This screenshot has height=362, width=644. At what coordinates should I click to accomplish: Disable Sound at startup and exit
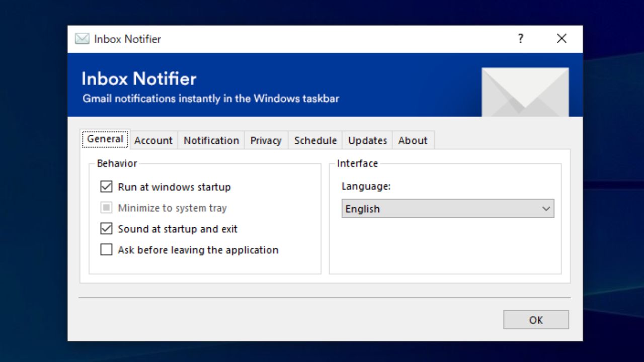click(106, 229)
